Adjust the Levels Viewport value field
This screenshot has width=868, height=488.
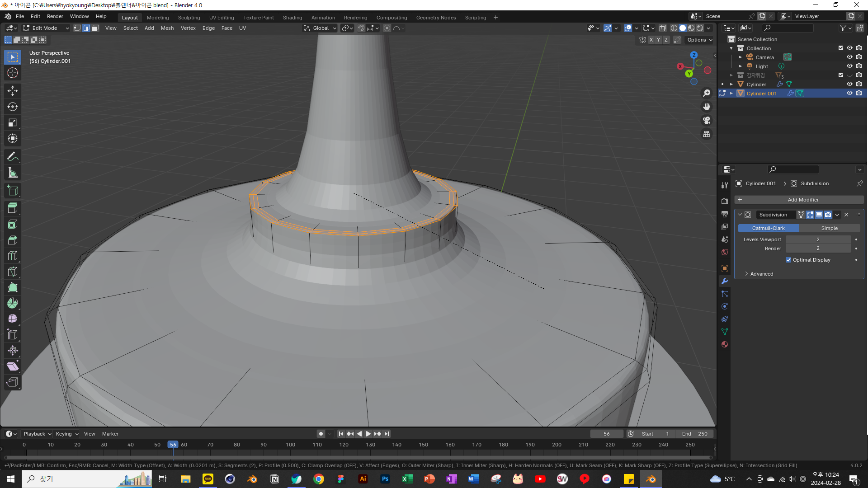coord(818,239)
